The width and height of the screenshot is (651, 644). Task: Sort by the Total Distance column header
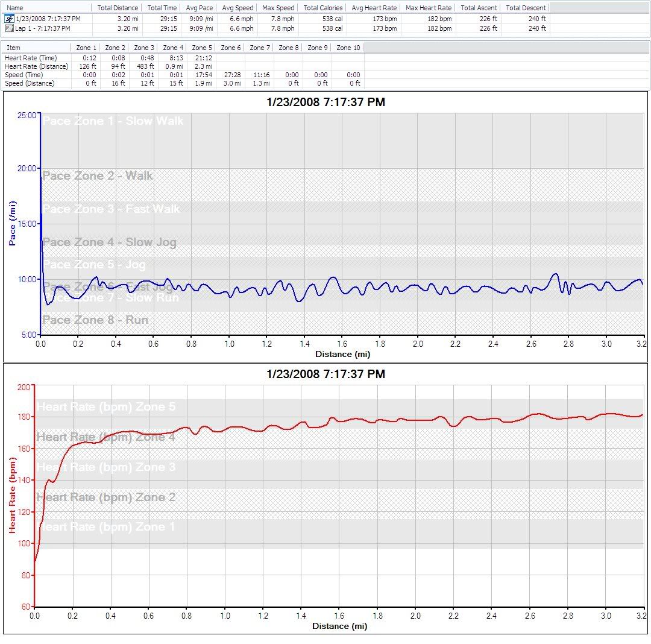pos(118,8)
